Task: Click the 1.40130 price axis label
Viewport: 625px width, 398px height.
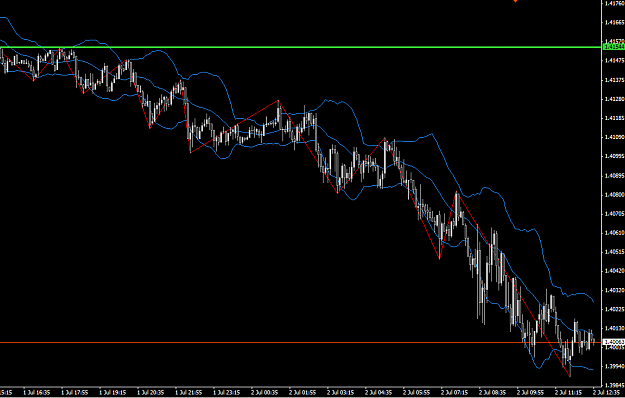Action: pyautogui.click(x=615, y=328)
